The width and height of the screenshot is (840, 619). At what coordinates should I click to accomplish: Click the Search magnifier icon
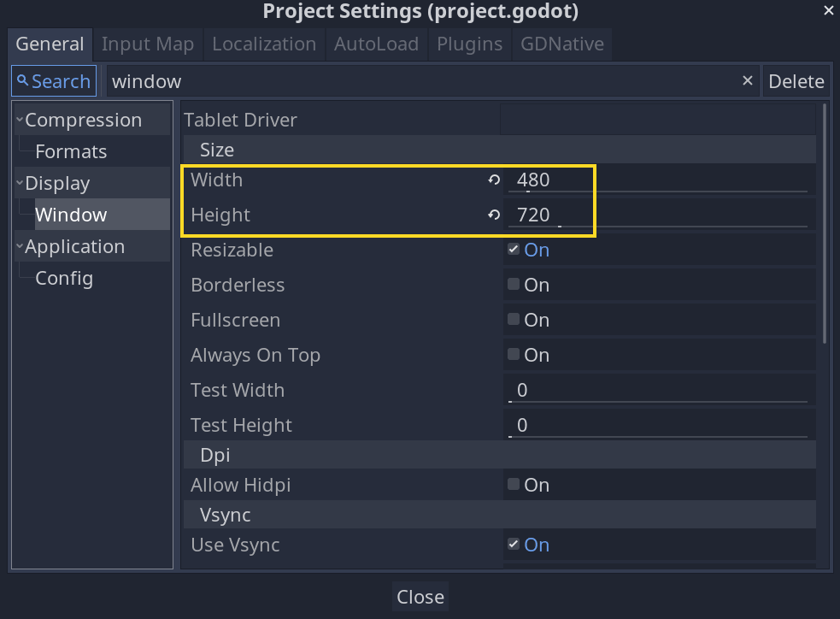pos(21,80)
